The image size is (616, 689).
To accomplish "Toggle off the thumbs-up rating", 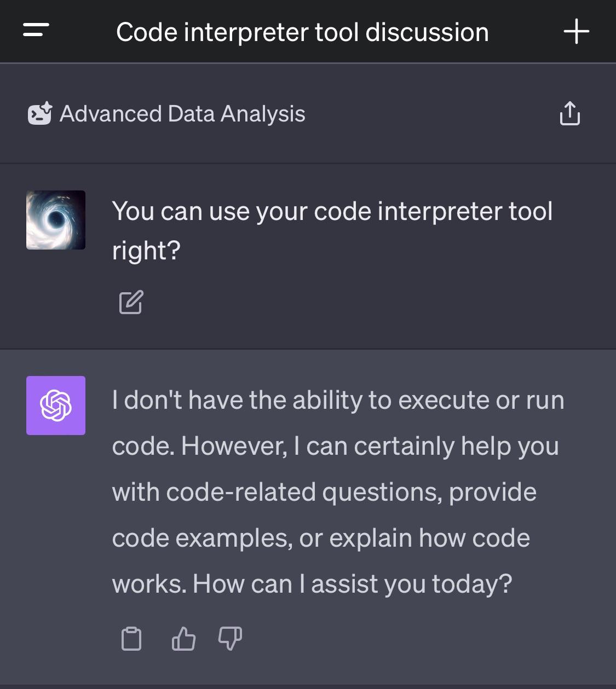I will (183, 639).
